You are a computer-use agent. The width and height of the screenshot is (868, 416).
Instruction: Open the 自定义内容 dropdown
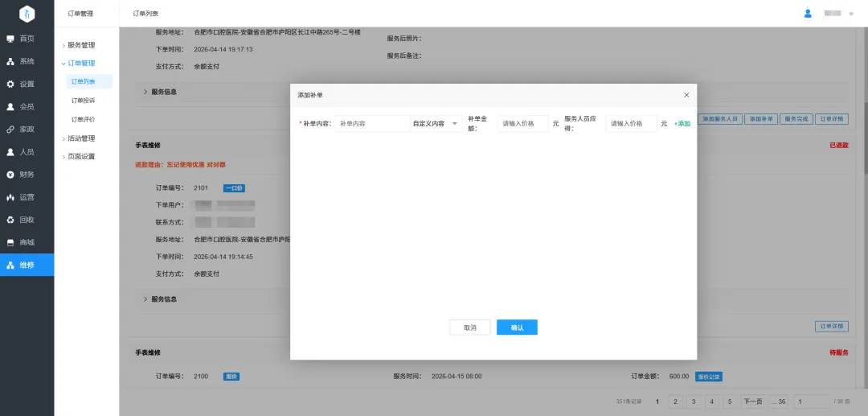[x=435, y=124]
